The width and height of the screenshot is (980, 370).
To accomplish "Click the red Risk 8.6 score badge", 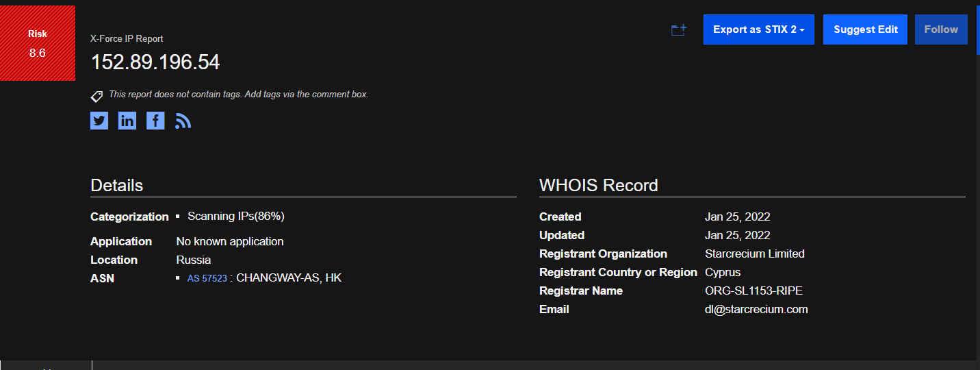I will point(38,43).
